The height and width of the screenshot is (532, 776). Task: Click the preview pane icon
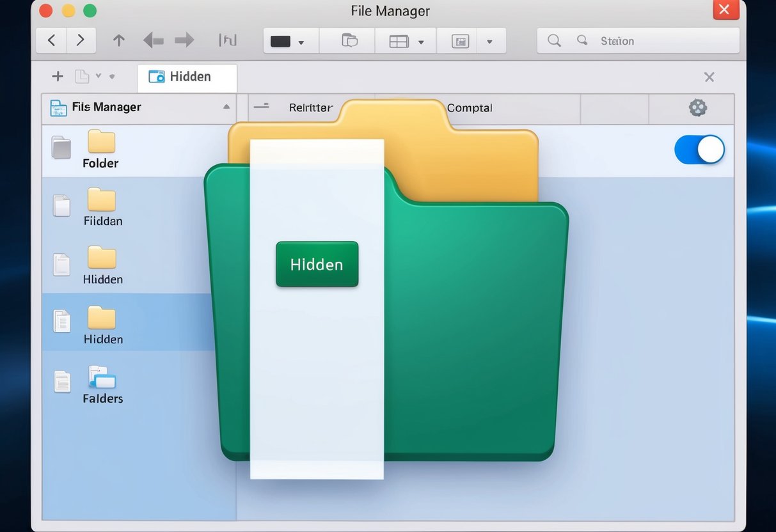coord(459,41)
